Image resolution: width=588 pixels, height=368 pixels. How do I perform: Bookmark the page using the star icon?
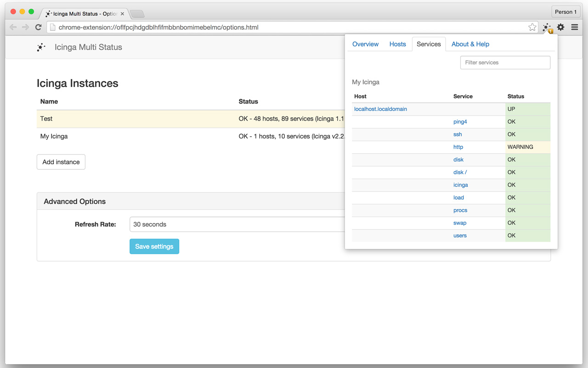(x=532, y=27)
